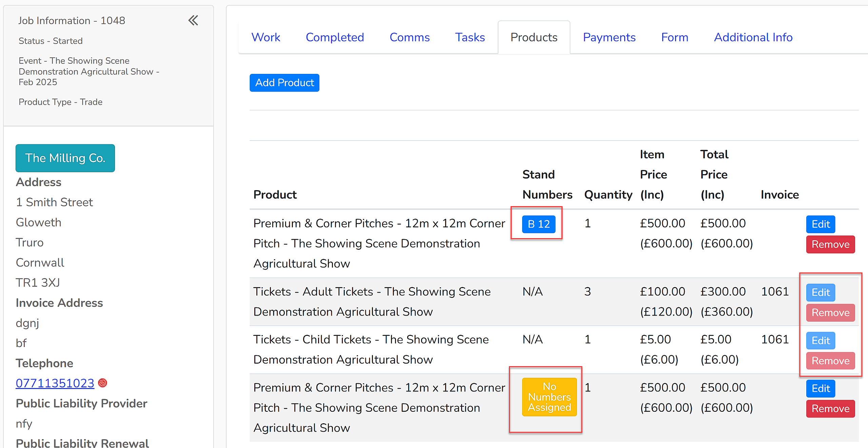The width and height of the screenshot is (868, 448).
Task: Call the telephone number 07711351023
Action: click(55, 383)
